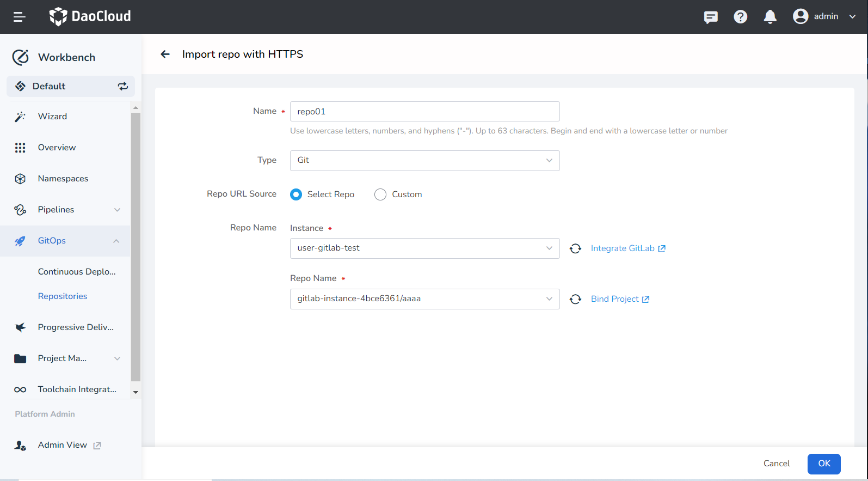Click the Name input field
Screen dimensions: 868x481
[x=424, y=111]
